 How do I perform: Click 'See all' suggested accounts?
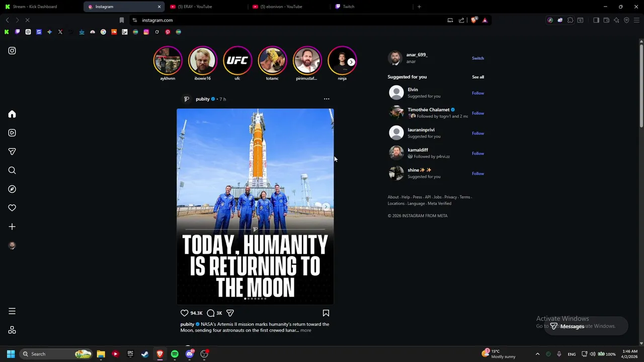click(478, 77)
